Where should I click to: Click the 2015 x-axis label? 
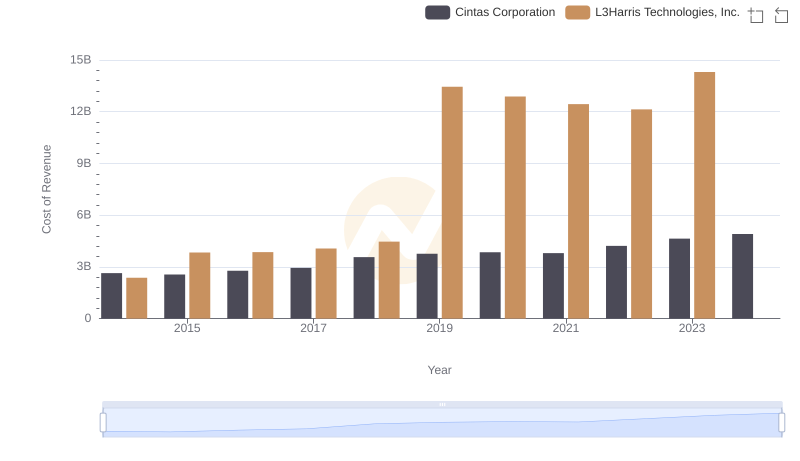tap(187, 328)
